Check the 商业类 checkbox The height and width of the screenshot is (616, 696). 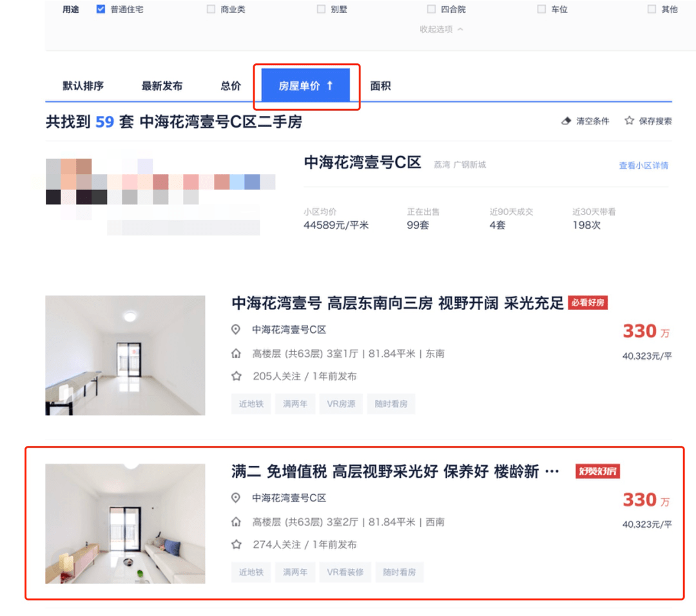[x=211, y=9]
